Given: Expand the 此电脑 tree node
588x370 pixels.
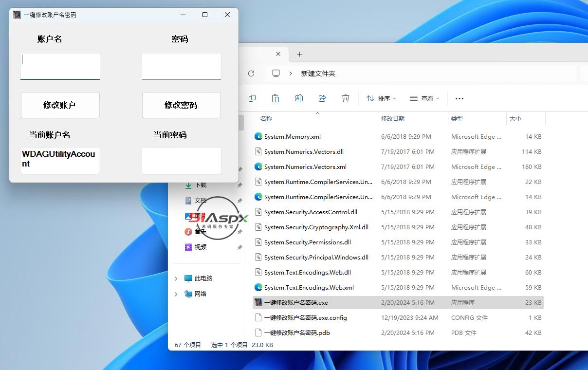Looking at the screenshot, I should click(x=176, y=278).
